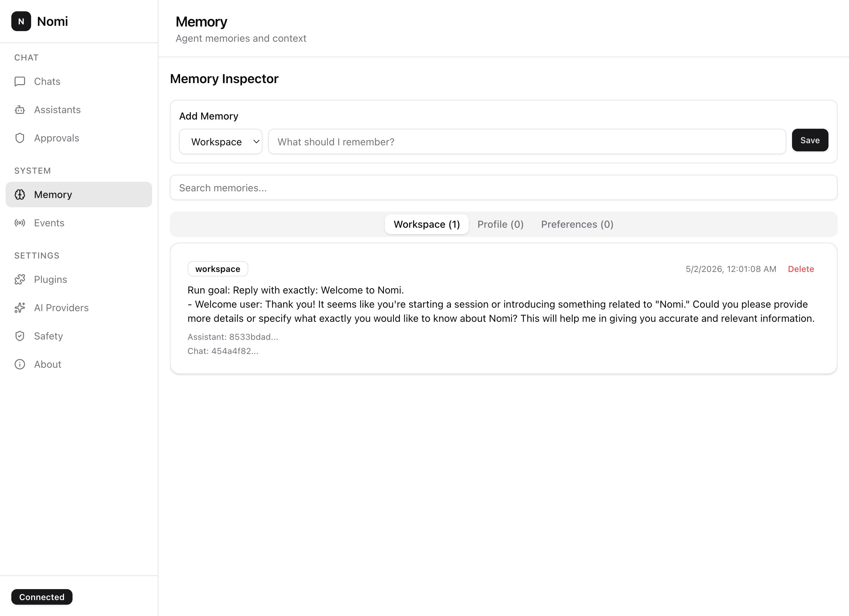
Task: Click 'Agent memories and context' subtitle
Action: tap(241, 39)
